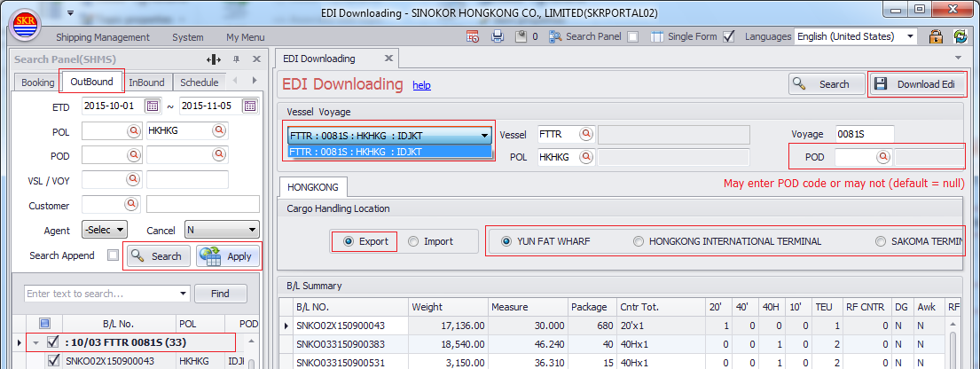The width and height of the screenshot is (980, 369).
Task: Click right arrow to show more Search Panel tabs
Action: pos(255,81)
